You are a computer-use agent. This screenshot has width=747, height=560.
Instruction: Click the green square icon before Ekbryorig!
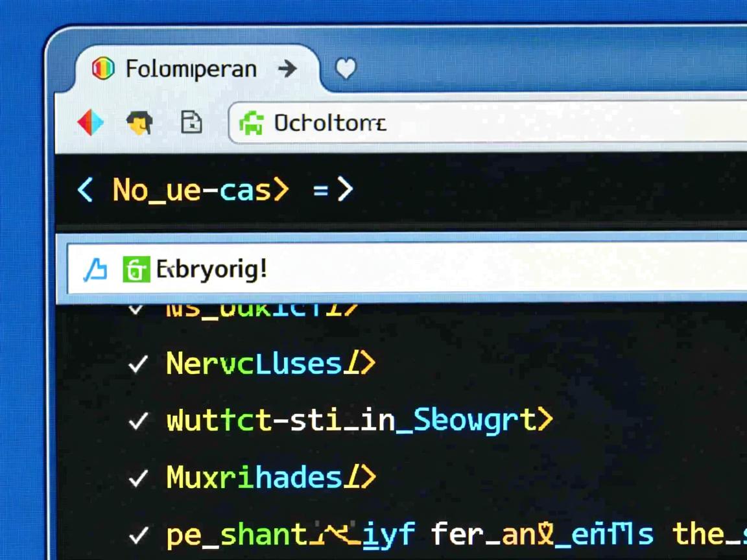(136, 269)
